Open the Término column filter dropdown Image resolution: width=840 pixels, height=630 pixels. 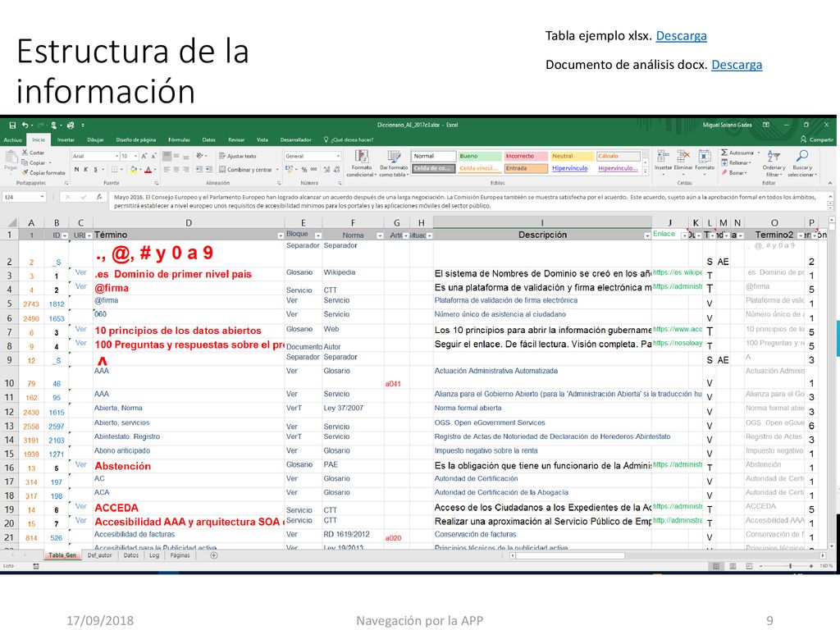(281, 235)
